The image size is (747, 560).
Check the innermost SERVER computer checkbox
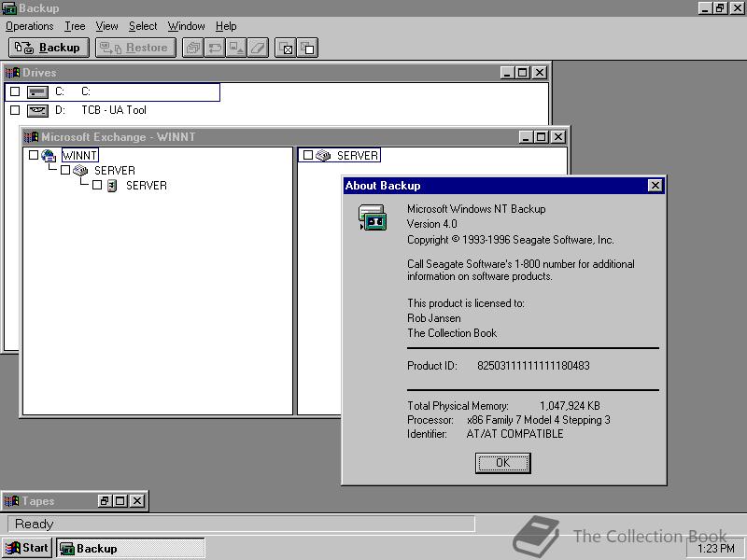[x=97, y=185]
